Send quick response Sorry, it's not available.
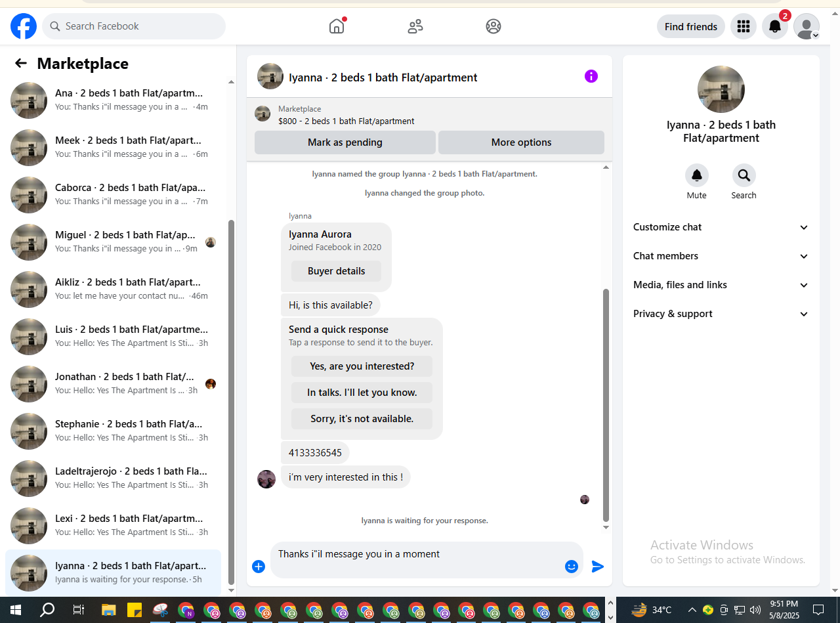The width and height of the screenshot is (840, 623). (362, 419)
